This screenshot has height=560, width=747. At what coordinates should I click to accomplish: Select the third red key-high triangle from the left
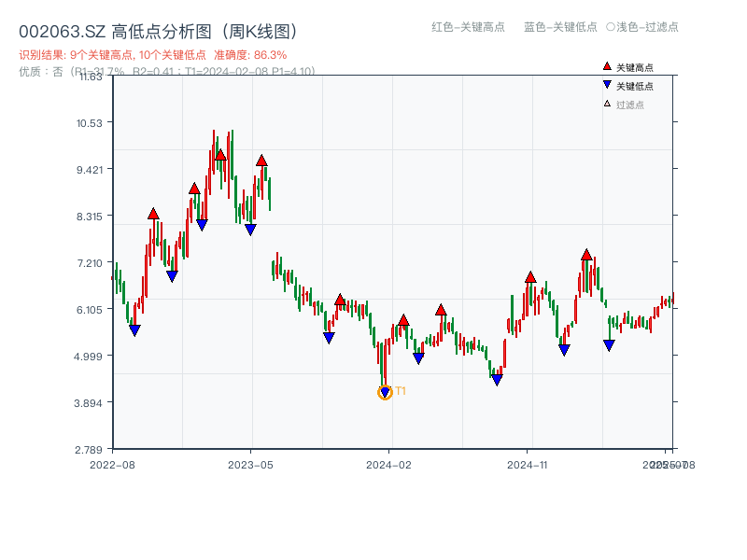(220, 155)
